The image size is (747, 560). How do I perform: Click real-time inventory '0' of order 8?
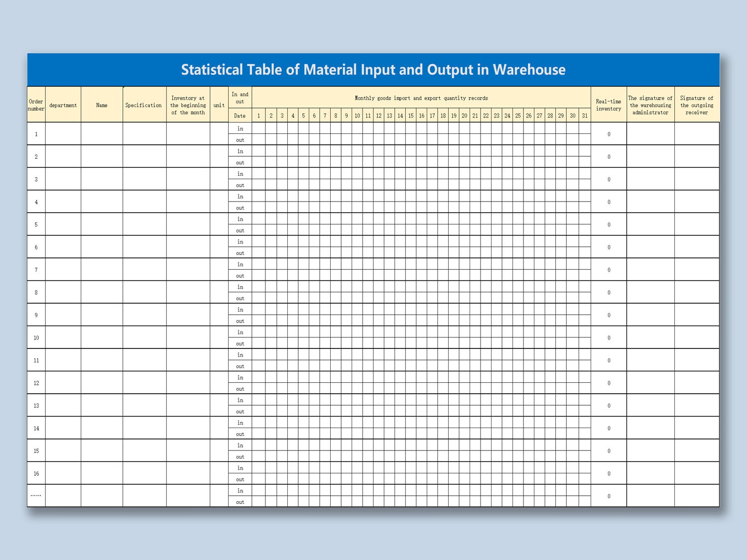pos(609,292)
